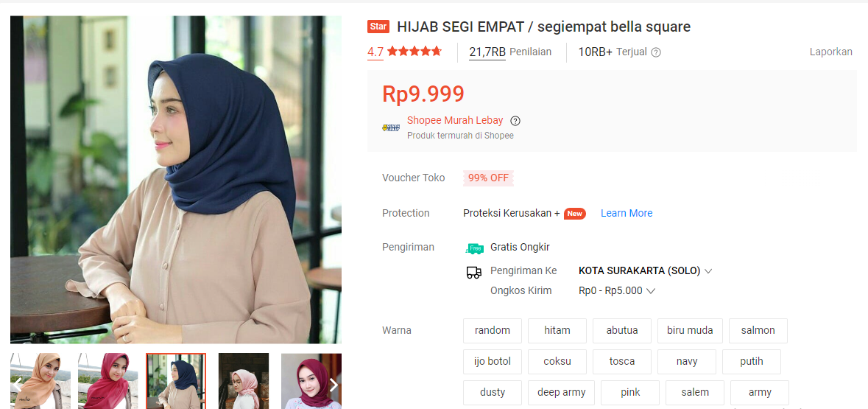Show next thumbnails with right arrow

(x=334, y=385)
